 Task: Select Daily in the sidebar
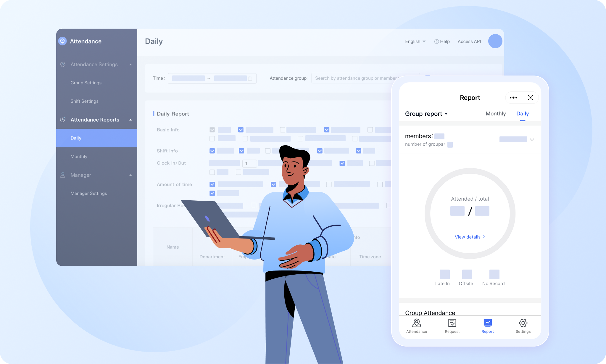97,138
